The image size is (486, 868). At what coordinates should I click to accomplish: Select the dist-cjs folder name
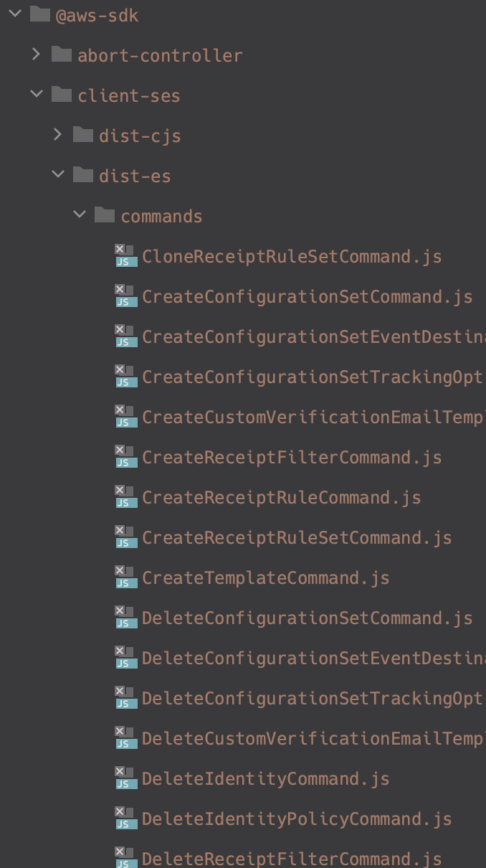tap(140, 136)
